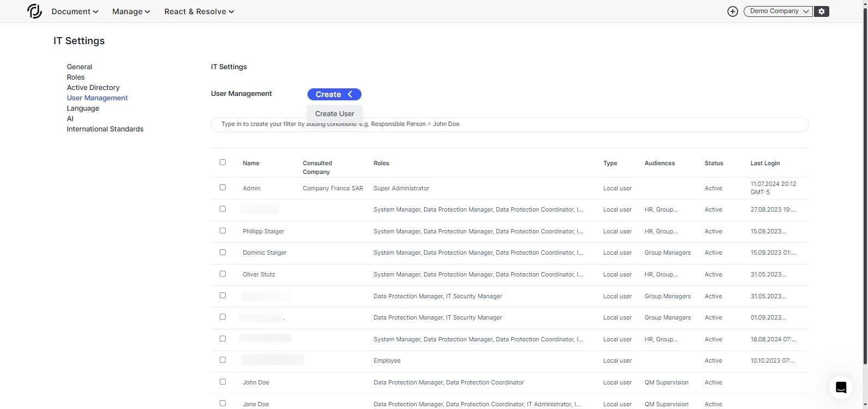Open International Standards settings
Image resolution: width=868 pixels, height=409 pixels.
click(105, 129)
